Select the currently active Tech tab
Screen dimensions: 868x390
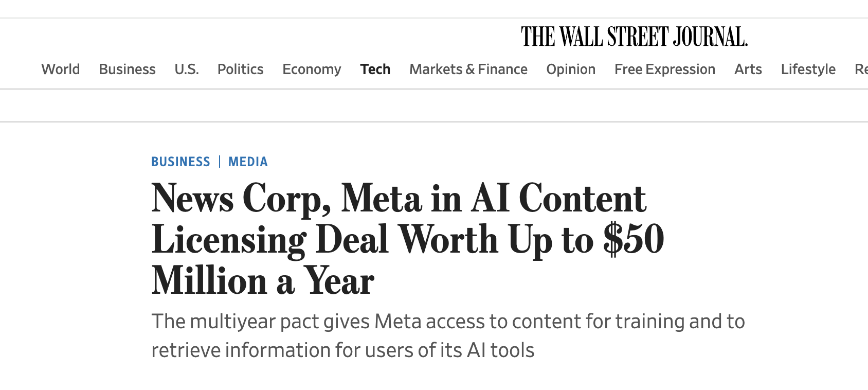(x=375, y=69)
